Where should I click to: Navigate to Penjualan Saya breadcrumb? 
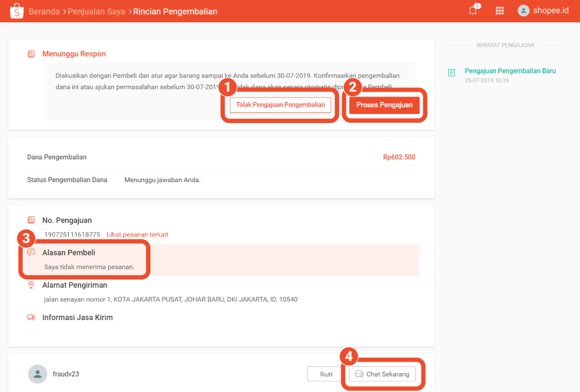click(x=96, y=11)
